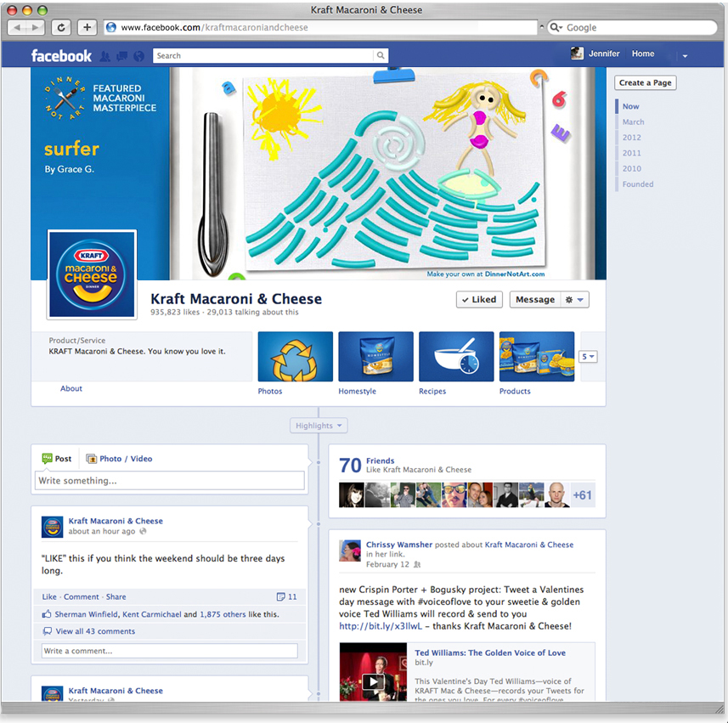Jump to 2012 in the timeline
This screenshot has height=723, width=728.
coord(631,138)
